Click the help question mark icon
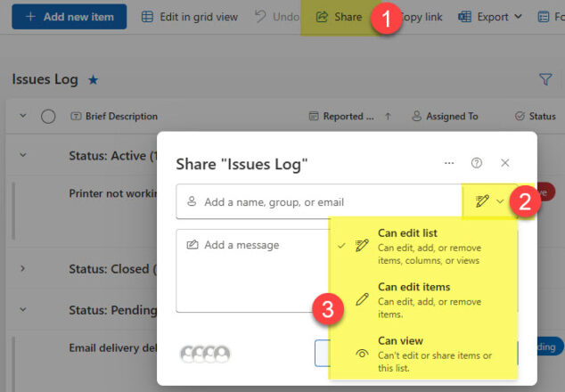This screenshot has width=565, height=392. click(x=477, y=163)
